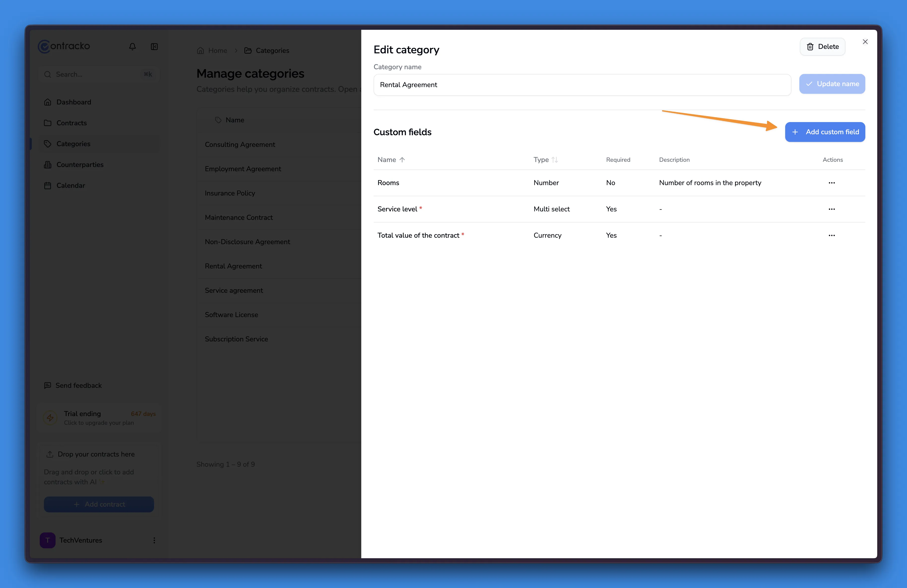Open Counterparties from the sidebar
Viewport: 907px width, 588px height.
[x=80, y=164]
